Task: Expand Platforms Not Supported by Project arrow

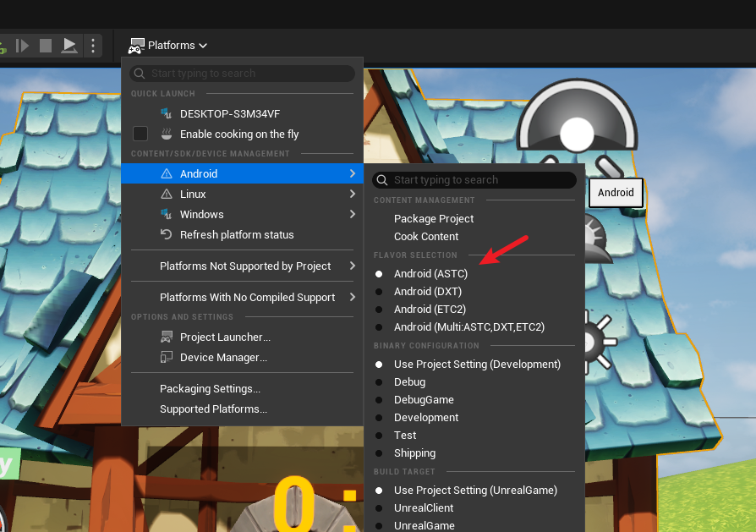Action: 353,266
